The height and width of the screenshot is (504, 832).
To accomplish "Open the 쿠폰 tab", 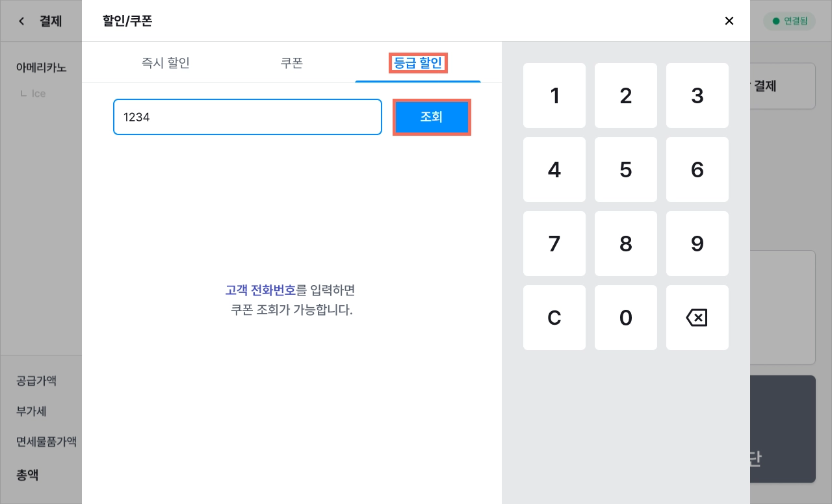I will point(292,63).
